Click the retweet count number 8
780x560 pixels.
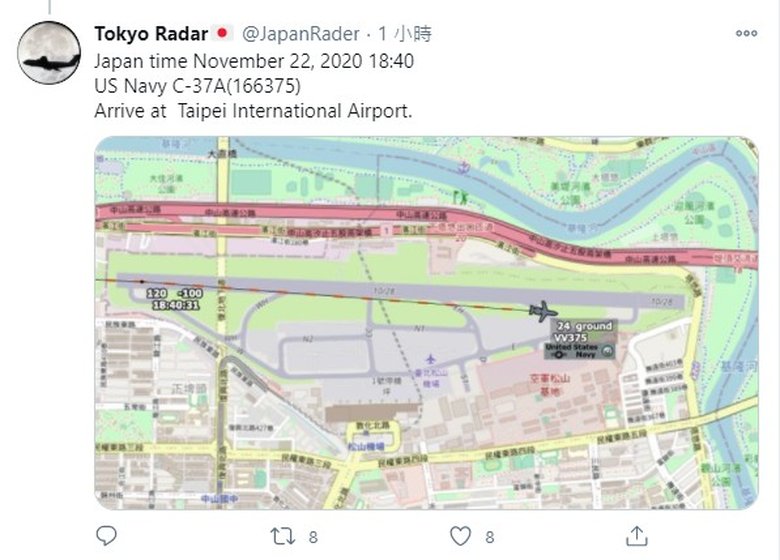click(x=313, y=535)
